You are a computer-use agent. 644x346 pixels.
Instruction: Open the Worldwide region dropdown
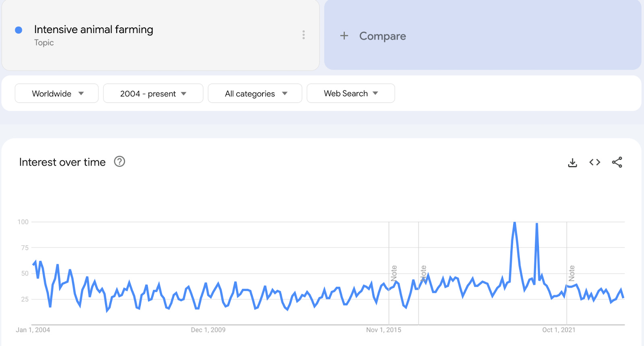(x=57, y=93)
